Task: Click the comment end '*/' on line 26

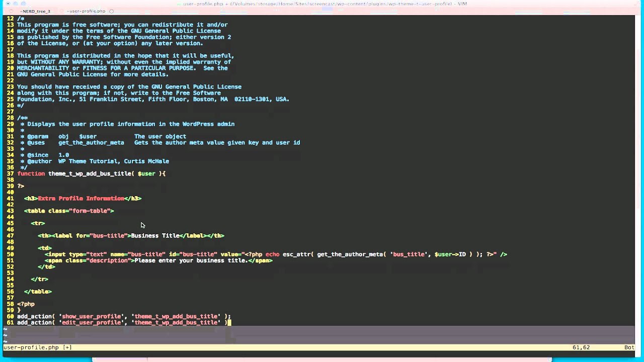Action: 21,105
